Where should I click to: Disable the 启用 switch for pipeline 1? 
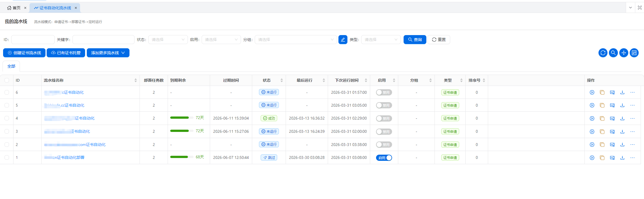pyautogui.click(x=384, y=158)
